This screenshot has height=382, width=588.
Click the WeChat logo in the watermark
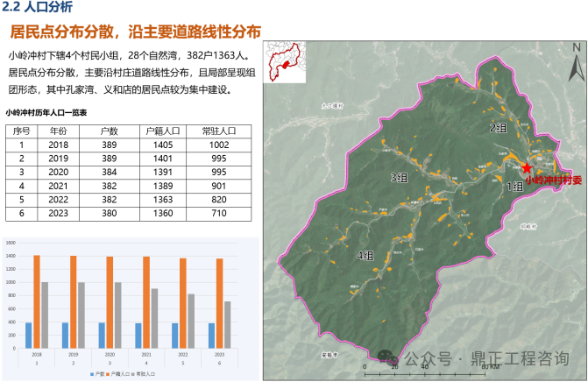coord(388,360)
